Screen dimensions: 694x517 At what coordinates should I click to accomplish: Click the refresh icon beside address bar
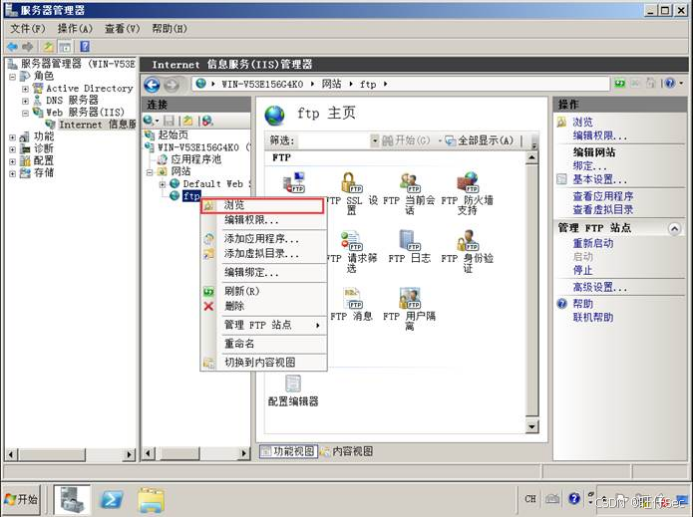click(620, 83)
